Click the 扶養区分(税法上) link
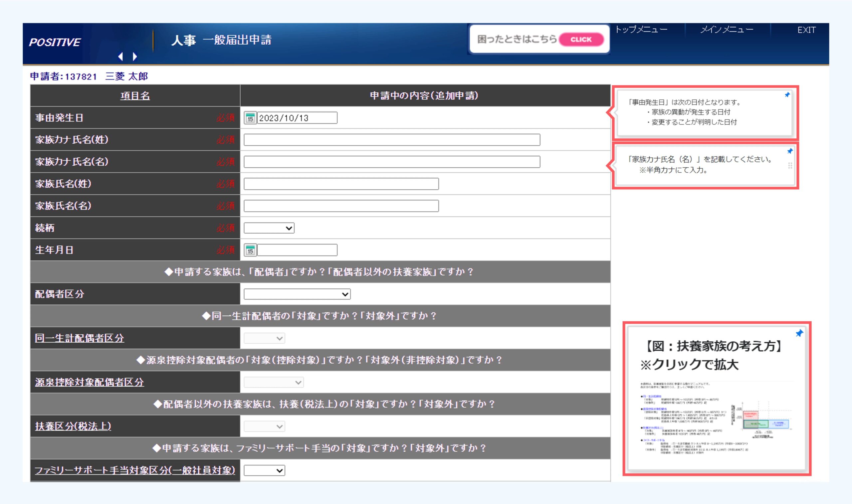This screenshot has height=504, width=852. click(x=73, y=426)
